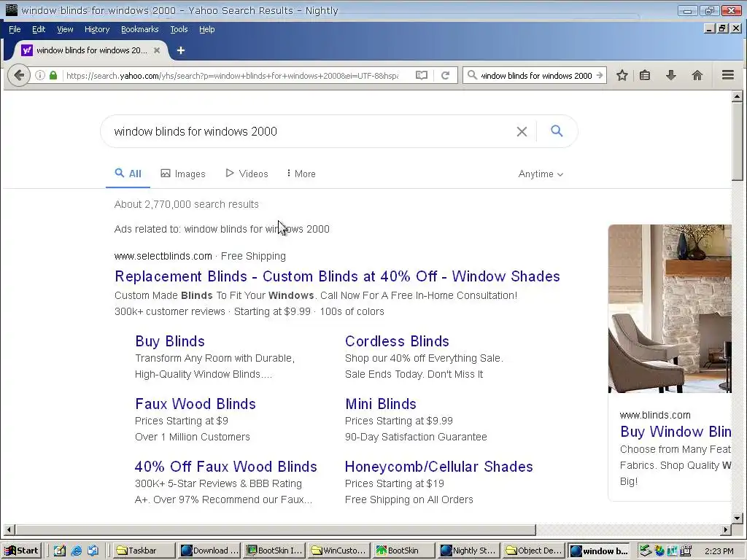747x560 pixels.
Task: Switch to Download taskbar window
Action: click(x=209, y=551)
